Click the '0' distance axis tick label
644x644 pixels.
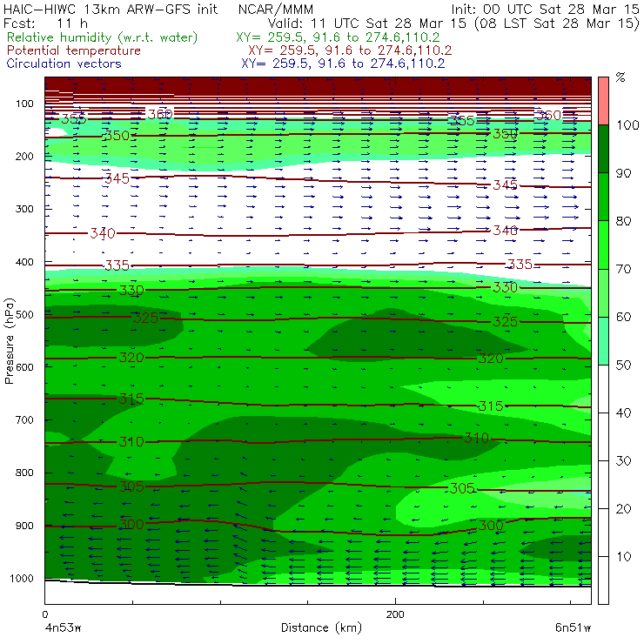point(44,614)
